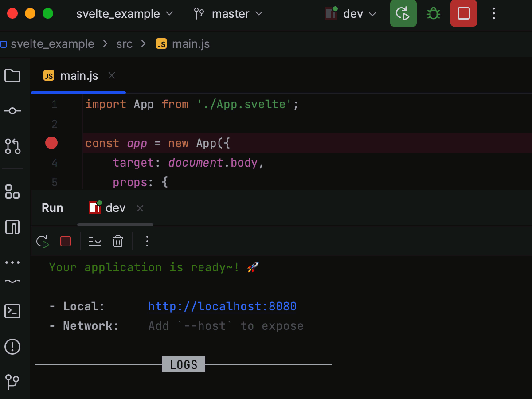The image size is (532, 399).
Task: Click the Debug bug icon
Action: [433, 14]
